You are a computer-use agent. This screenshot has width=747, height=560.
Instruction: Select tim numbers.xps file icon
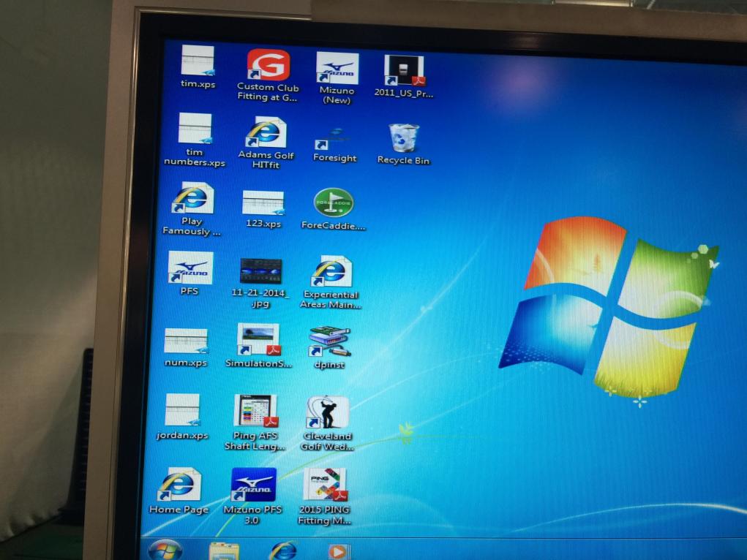click(x=195, y=129)
